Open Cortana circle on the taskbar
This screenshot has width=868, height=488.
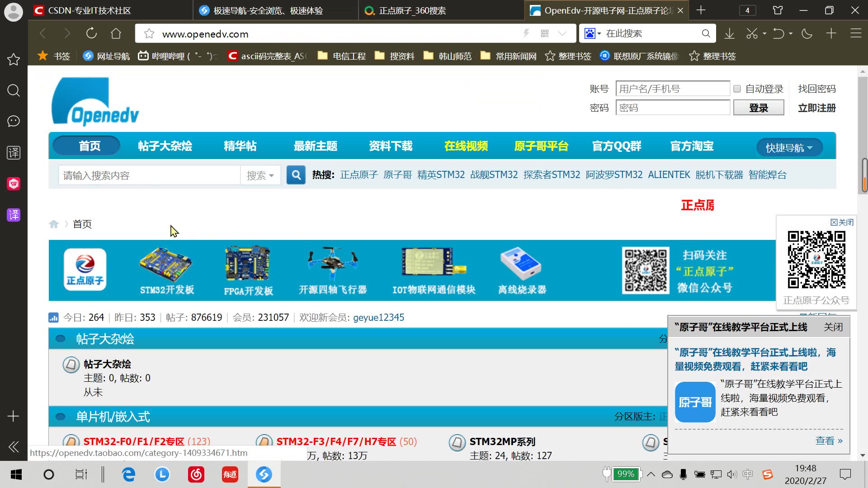(x=48, y=474)
